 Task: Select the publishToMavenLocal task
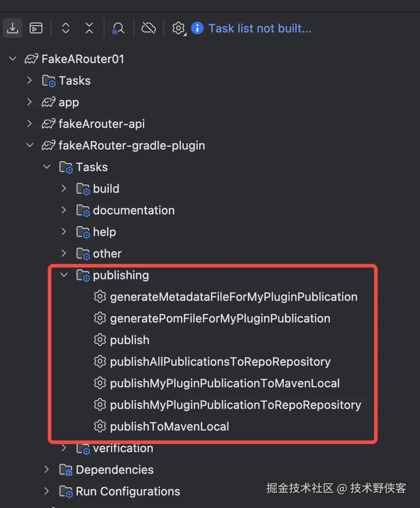point(169,426)
